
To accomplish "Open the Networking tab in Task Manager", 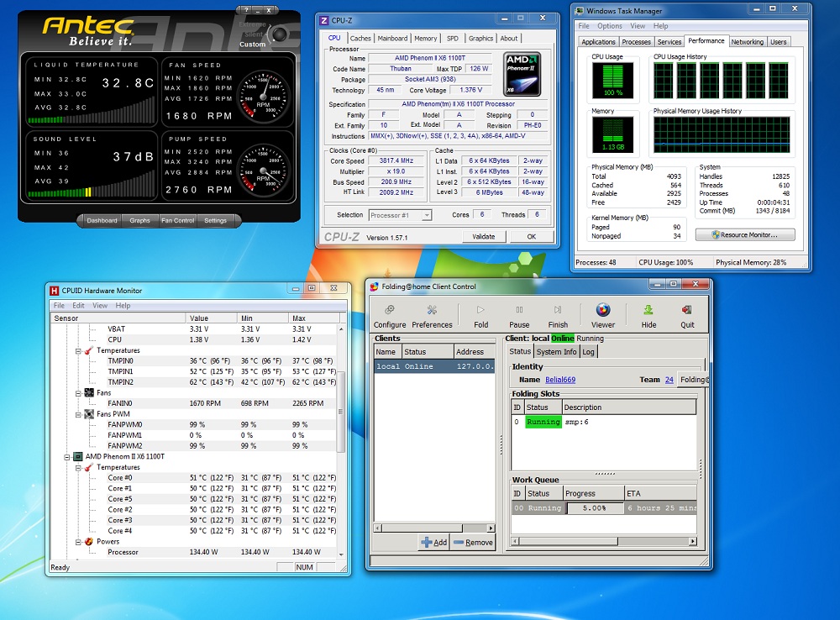I will coord(747,42).
